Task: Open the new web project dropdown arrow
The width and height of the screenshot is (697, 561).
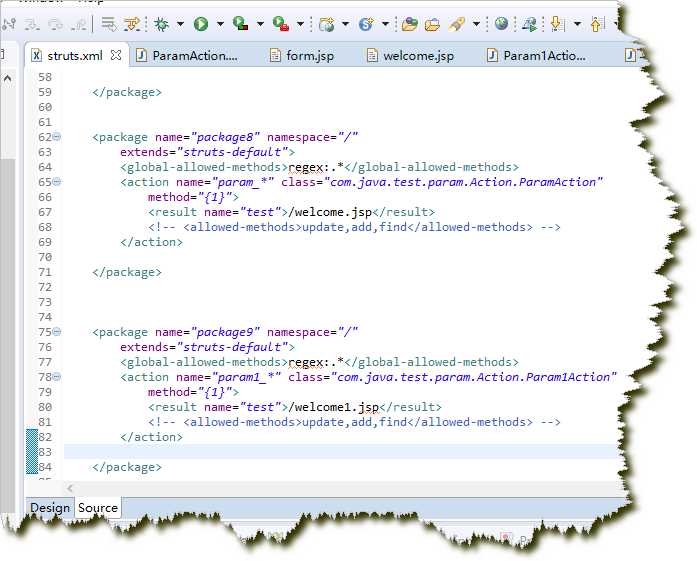Action: 345,24
